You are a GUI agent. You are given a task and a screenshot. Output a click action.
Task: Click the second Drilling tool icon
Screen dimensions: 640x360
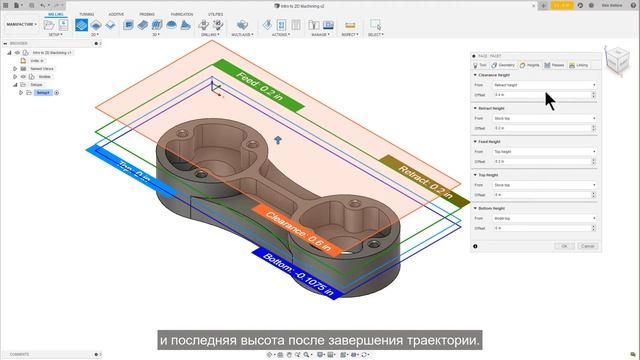[x=218, y=25]
